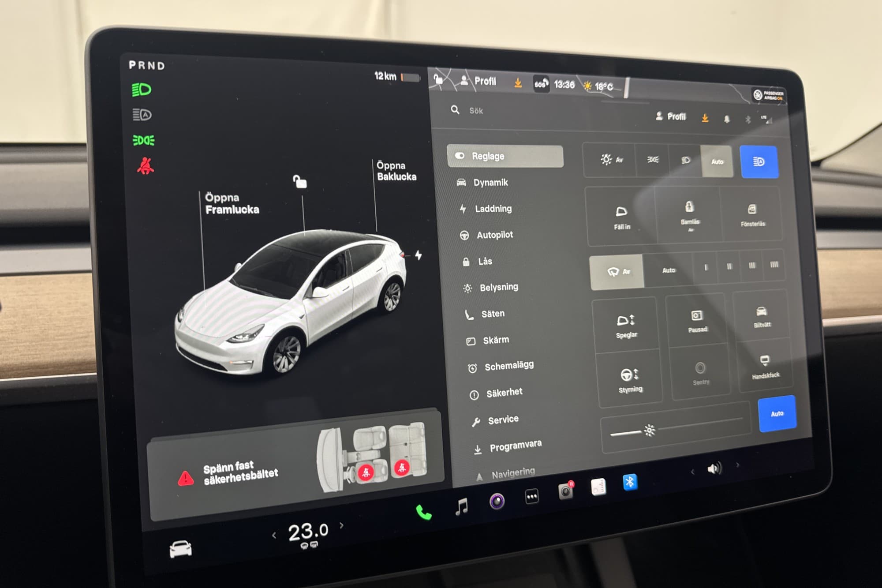The image size is (882, 588).
Task: Open the Laddning menu
Action: 493,209
